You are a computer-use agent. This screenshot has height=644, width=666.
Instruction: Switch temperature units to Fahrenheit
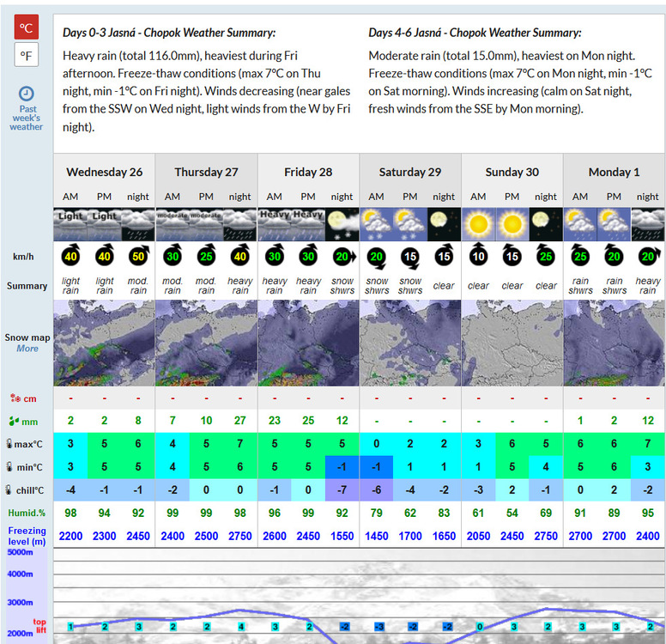point(27,55)
